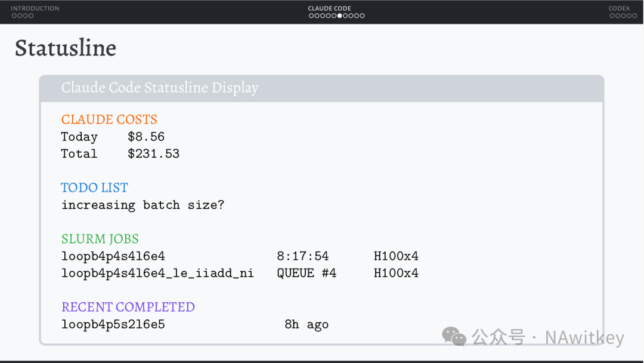Click "H100x4" in the QUEUE #4 row
This screenshot has height=363, width=644.
pyautogui.click(x=396, y=273)
